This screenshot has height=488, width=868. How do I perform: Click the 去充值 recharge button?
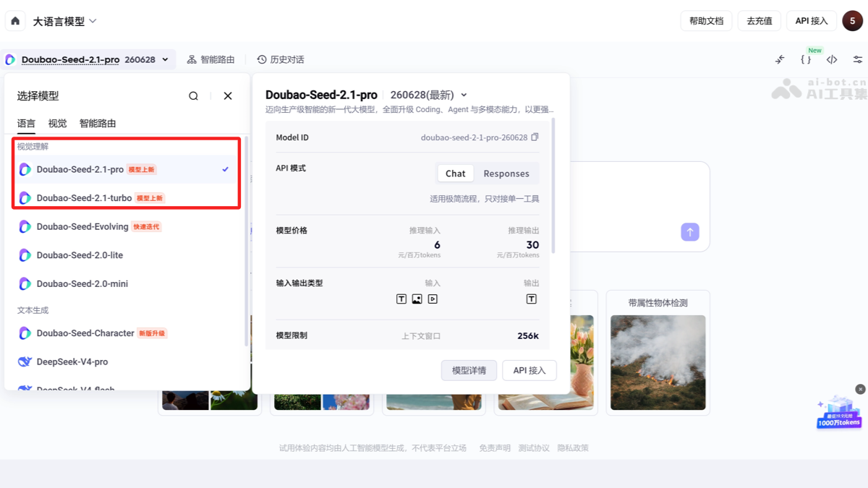(x=759, y=21)
